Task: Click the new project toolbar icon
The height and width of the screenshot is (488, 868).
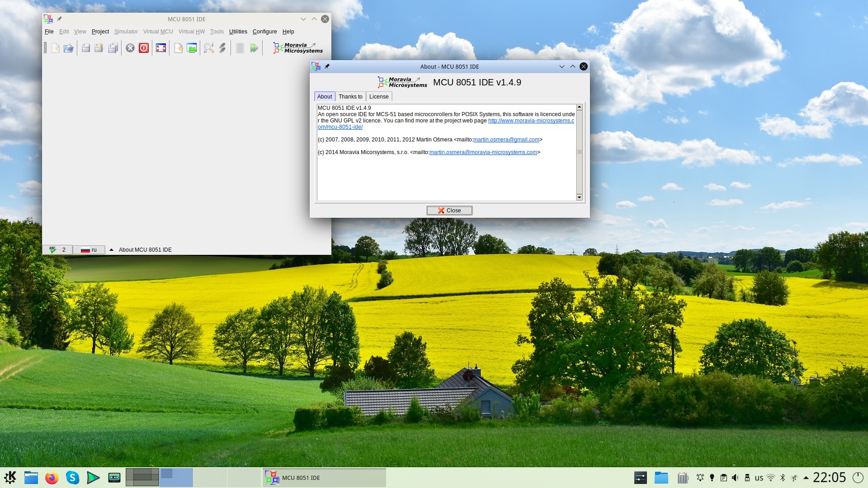Action: [x=179, y=48]
